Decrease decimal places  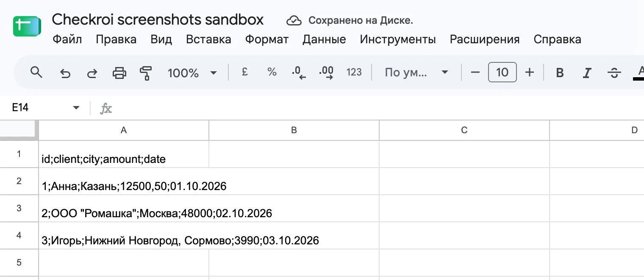tap(299, 73)
